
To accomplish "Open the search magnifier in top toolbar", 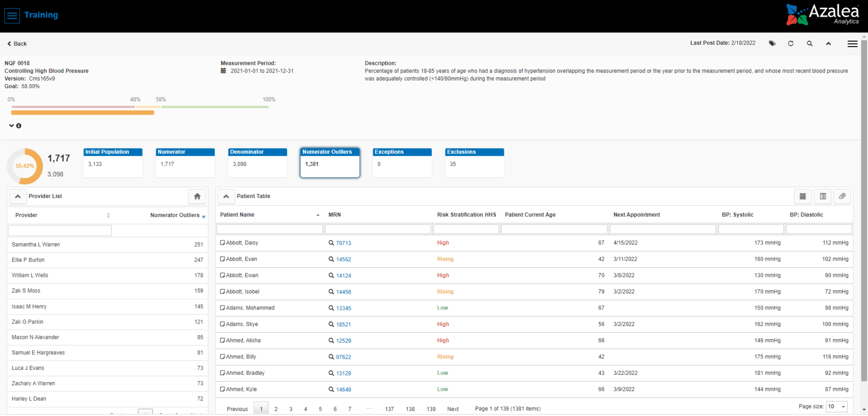I will [810, 43].
